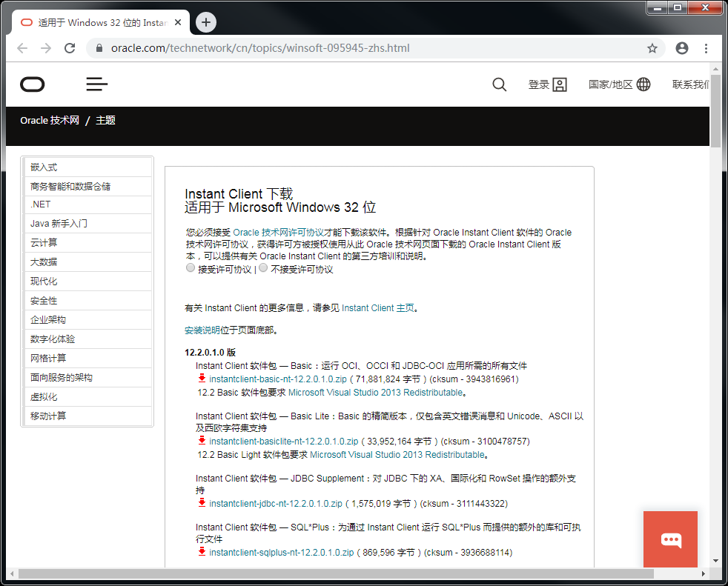Open Visual Studio 2013 Redistributable link under Basic Light
Screen dimensions: 728x586
[x=397, y=455]
